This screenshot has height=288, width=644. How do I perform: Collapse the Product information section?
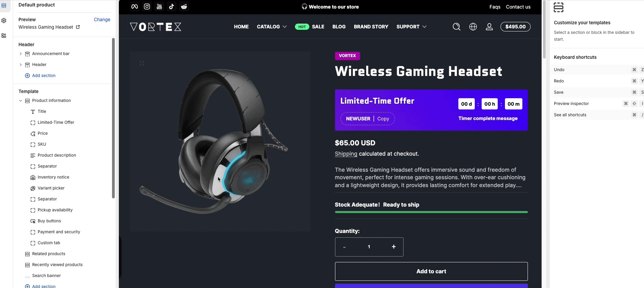21,101
